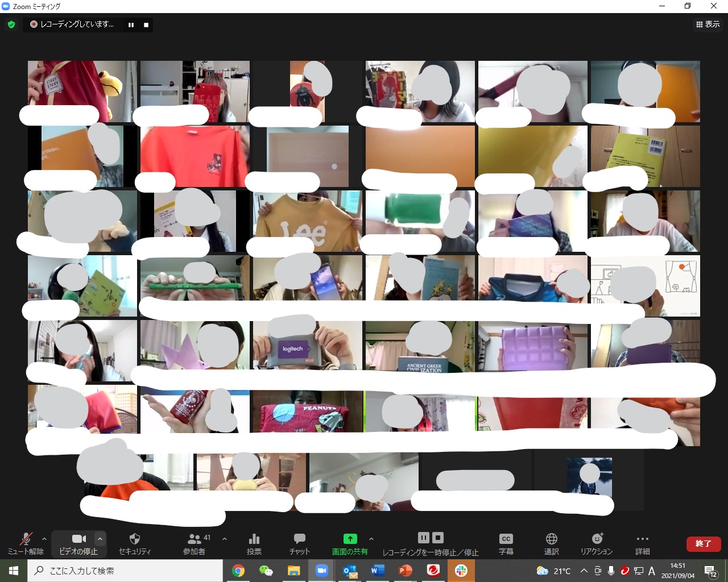Screen dimensions: 728x582
Task: Open the Participants (参加者) list
Action: click(195, 543)
